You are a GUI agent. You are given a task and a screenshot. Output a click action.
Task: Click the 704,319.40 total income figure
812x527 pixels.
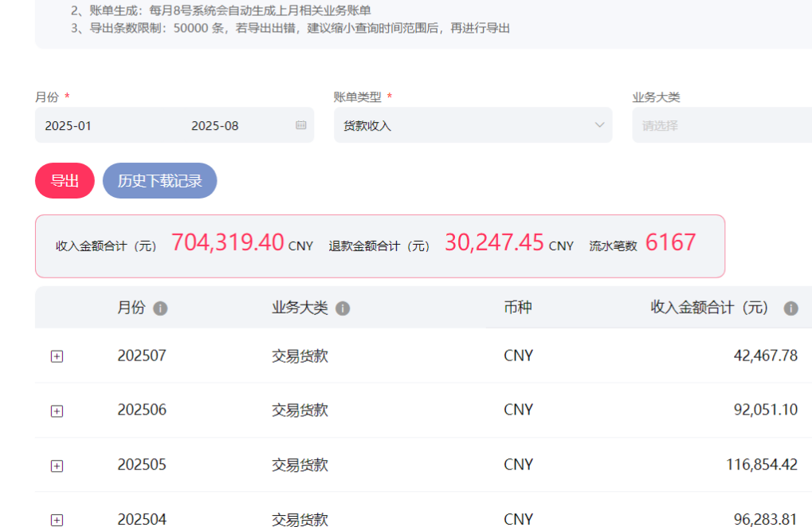228,242
